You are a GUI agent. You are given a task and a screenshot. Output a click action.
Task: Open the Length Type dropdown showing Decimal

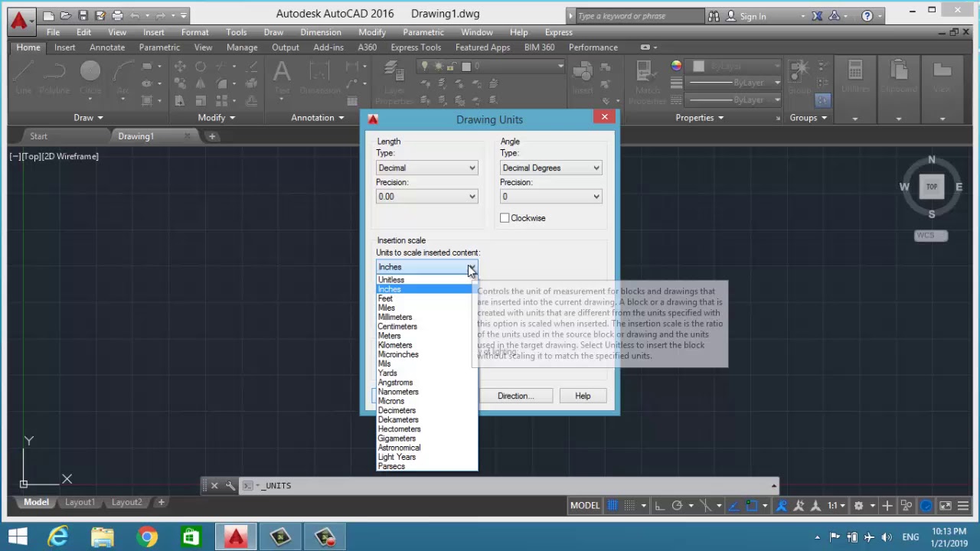pyautogui.click(x=426, y=168)
